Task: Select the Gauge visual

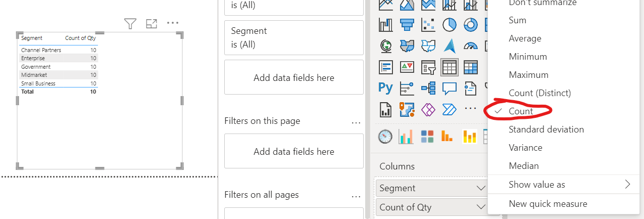Action: (x=471, y=46)
